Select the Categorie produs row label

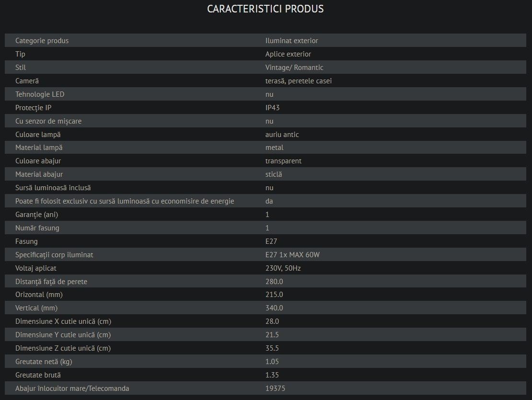click(42, 41)
